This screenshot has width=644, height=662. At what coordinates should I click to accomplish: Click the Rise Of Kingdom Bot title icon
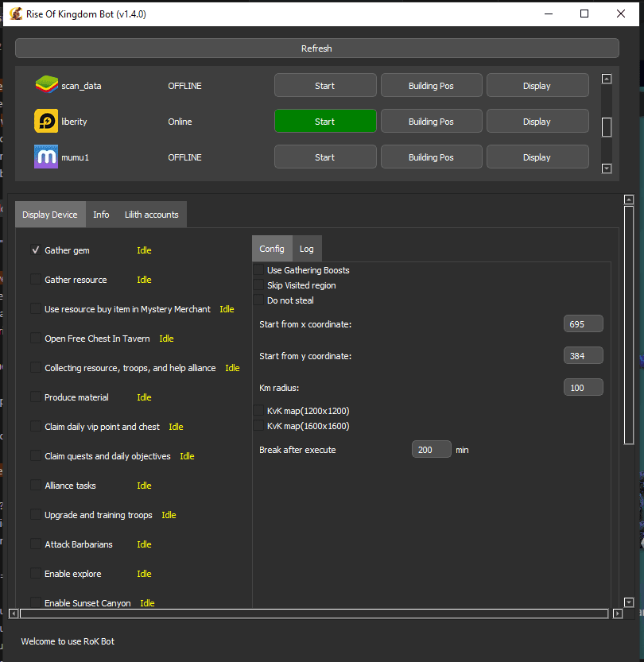pos(15,14)
